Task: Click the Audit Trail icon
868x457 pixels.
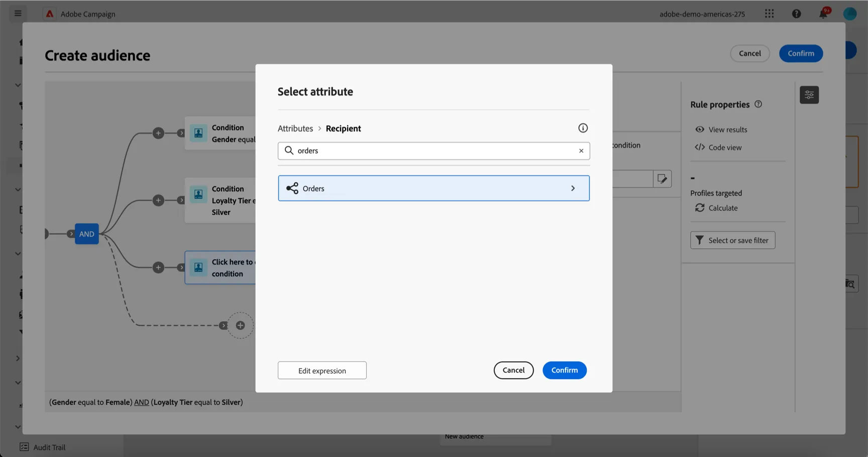Action: pyautogui.click(x=24, y=447)
